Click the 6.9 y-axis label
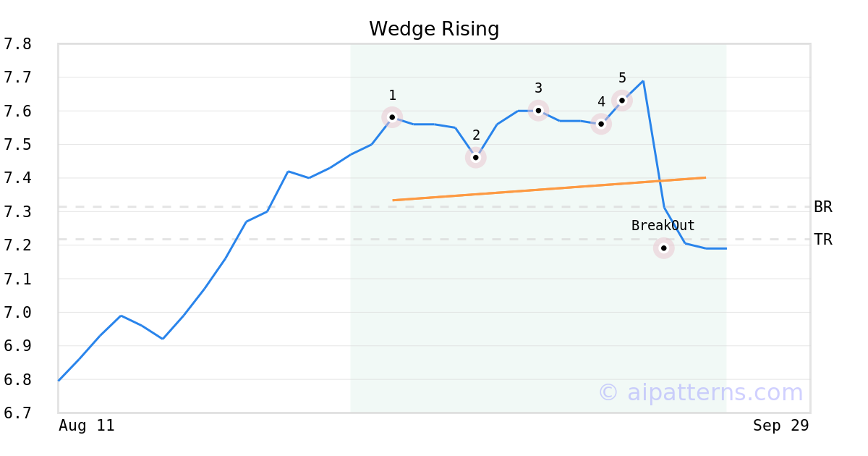 pyautogui.click(x=17, y=346)
